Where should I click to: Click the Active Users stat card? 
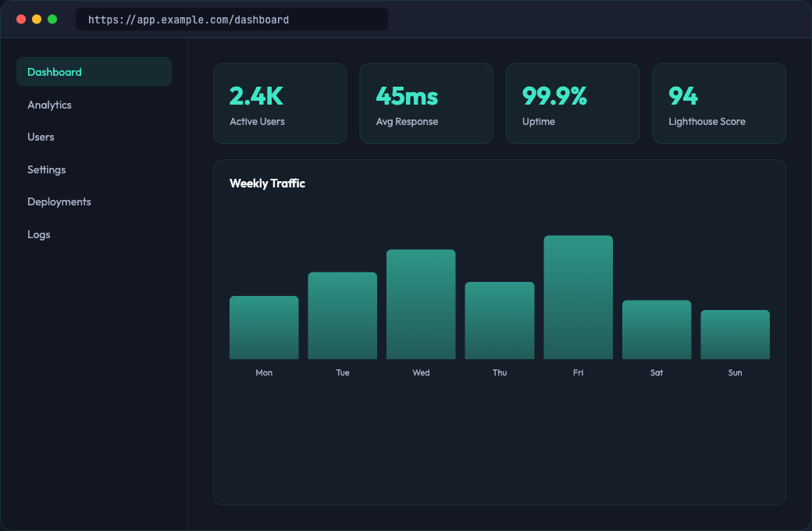click(x=280, y=103)
